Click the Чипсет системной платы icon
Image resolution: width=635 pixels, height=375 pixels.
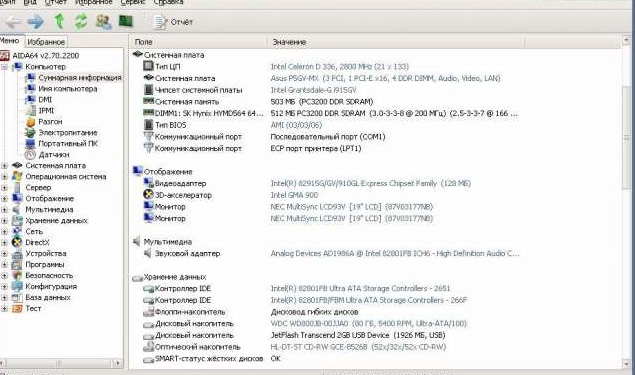(x=148, y=89)
